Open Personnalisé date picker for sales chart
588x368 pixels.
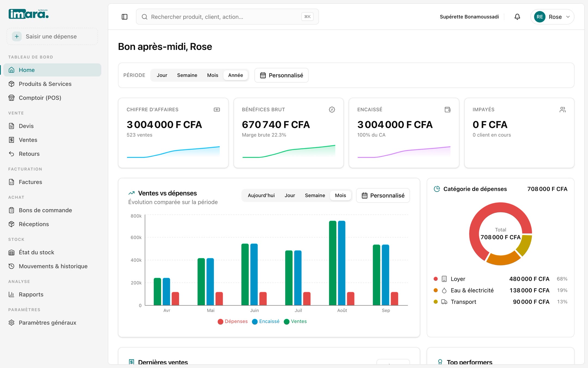[383, 195]
